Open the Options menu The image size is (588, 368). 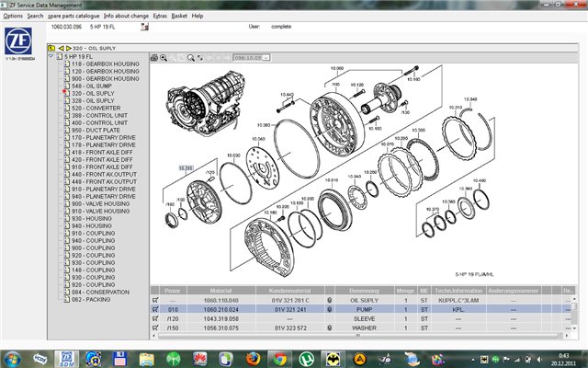[x=13, y=16]
